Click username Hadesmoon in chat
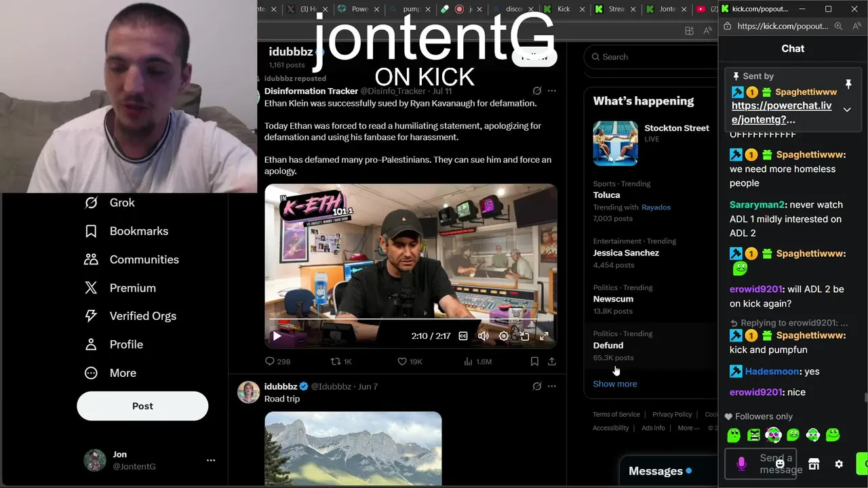This screenshot has width=868, height=488. tap(772, 371)
